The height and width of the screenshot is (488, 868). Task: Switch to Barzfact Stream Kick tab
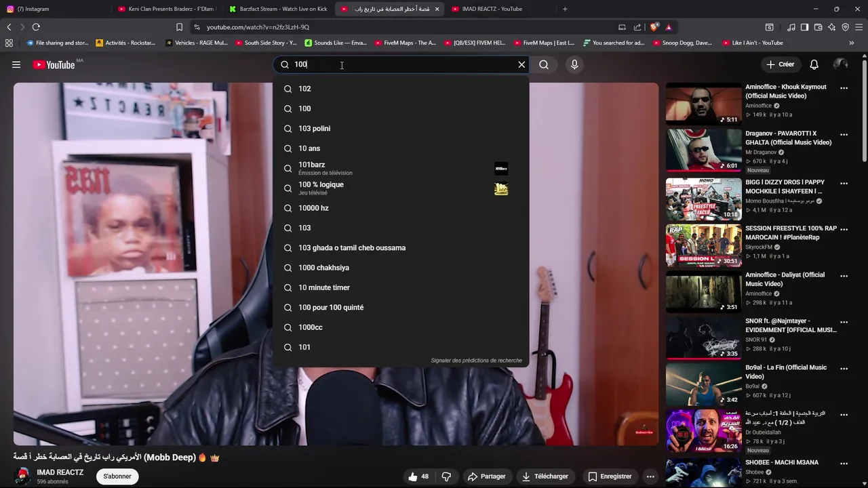(278, 9)
